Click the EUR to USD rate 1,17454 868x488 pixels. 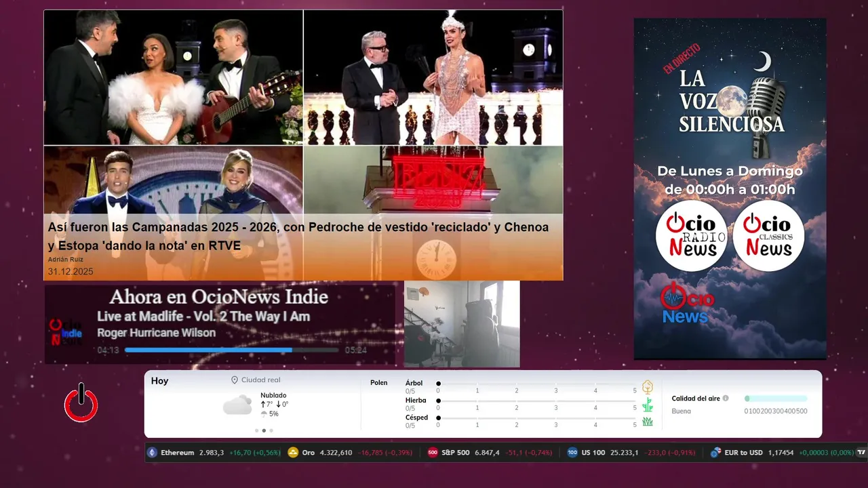(781, 453)
